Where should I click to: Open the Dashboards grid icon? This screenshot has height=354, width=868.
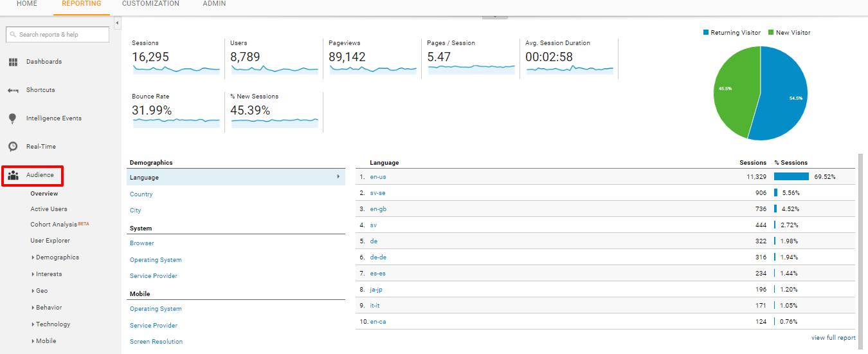[13, 62]
